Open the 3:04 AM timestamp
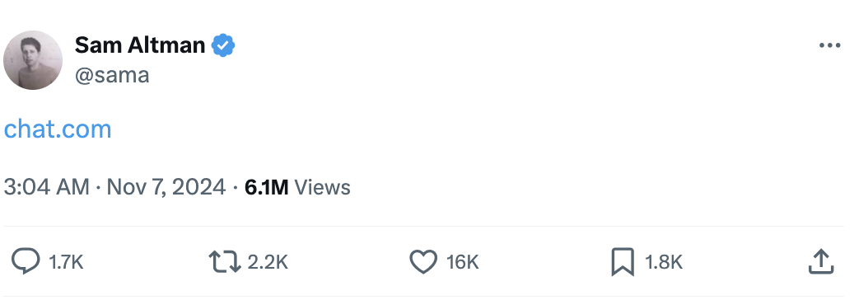The image size is (868, 300). 46,187
